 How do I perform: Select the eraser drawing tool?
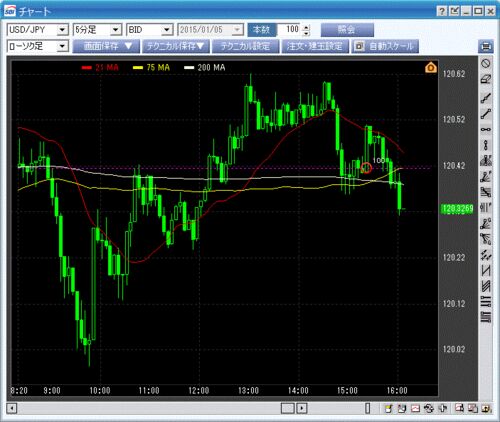click(x=486, y=80)
